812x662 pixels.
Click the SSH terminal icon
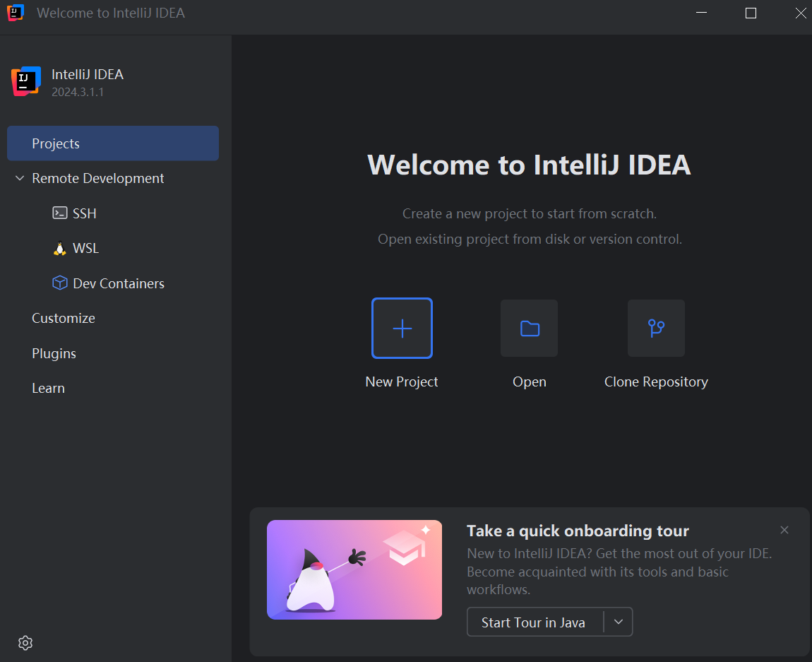click(59, 213)
